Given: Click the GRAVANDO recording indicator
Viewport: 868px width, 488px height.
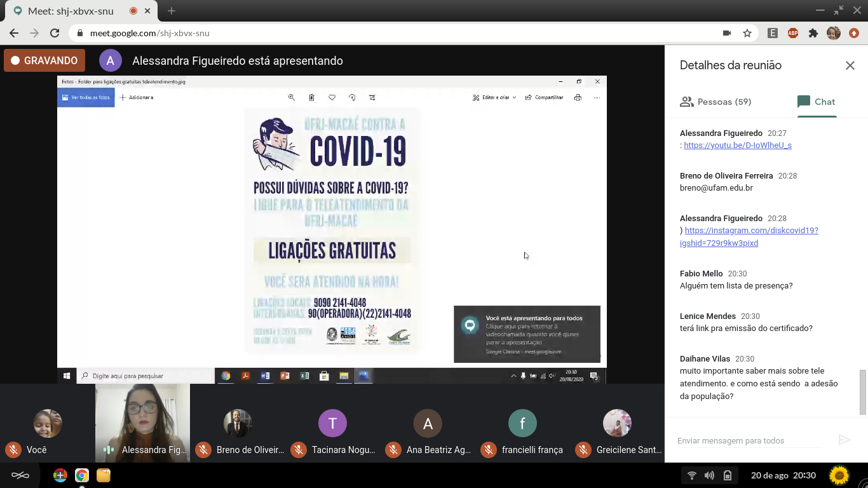Looking at the screenshot, I should [44, 61].
